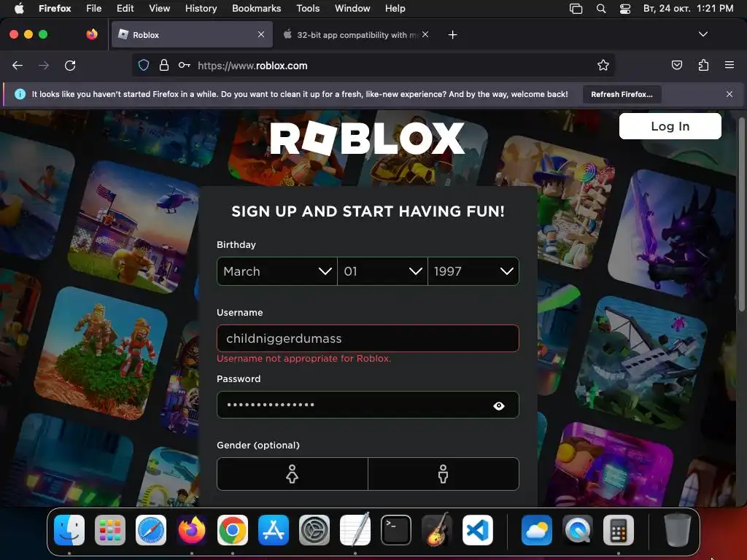
Task: Toggle password visibility with the eye icon
Action: coord(499,405)
